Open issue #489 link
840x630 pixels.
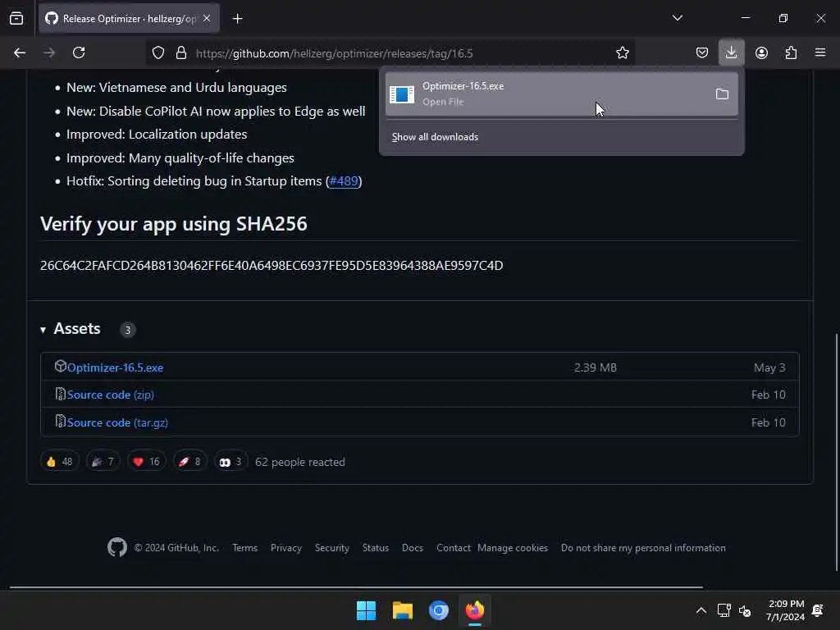(344, 181)
